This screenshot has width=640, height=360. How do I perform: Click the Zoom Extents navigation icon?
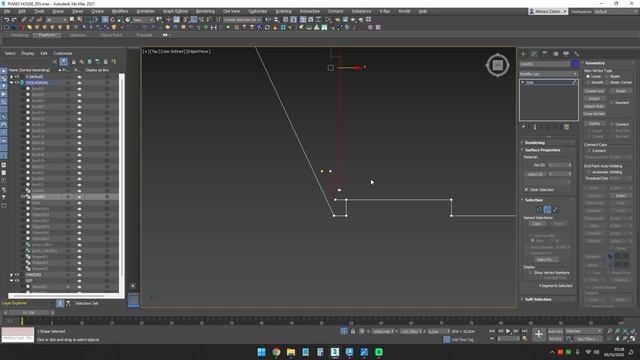click(625, 331)
